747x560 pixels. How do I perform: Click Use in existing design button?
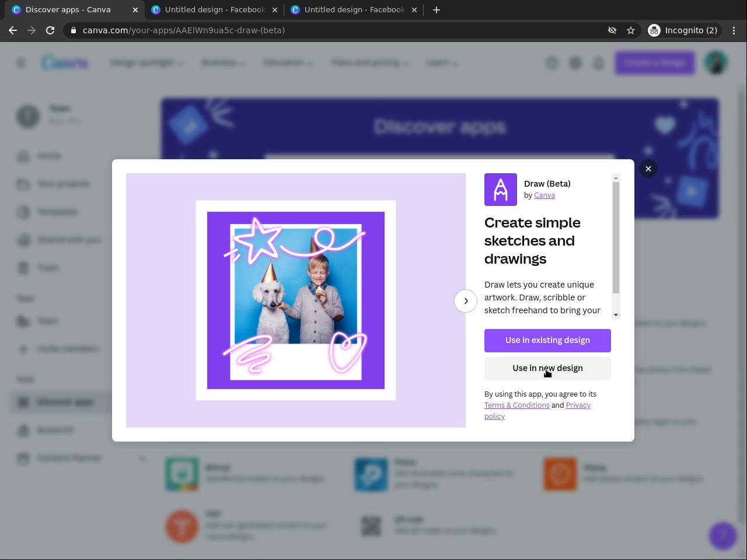click(547, 341)
